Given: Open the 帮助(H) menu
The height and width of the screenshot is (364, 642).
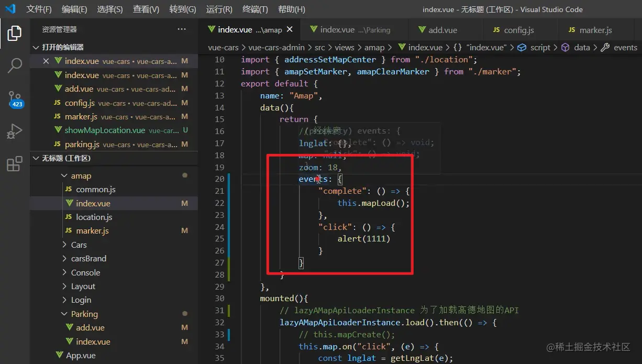Looking at the screenshot, I should click(x=292, y=9).
